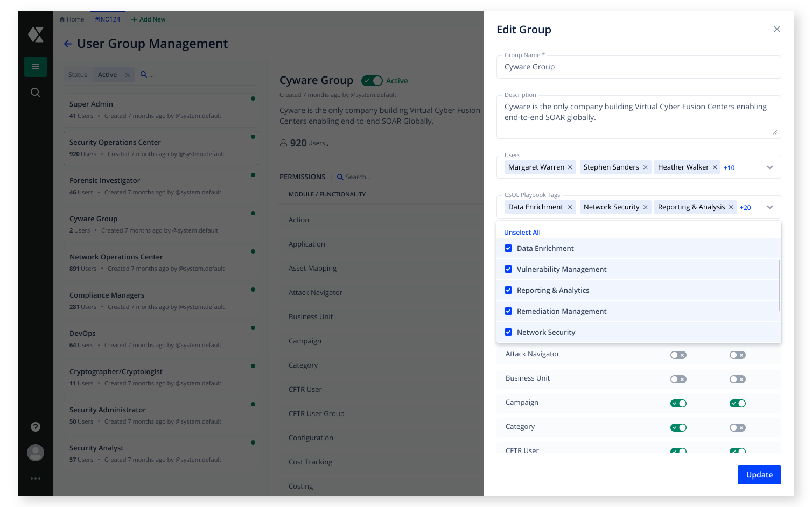This screenshot has width=812, height=507.
Task: Switch to the Home tab
Action: click(72, 19)
